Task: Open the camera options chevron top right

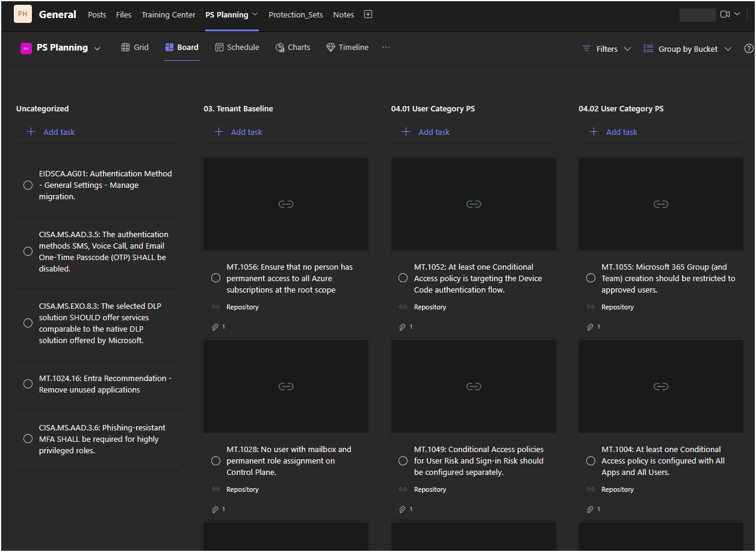Action: coord(737,13)
